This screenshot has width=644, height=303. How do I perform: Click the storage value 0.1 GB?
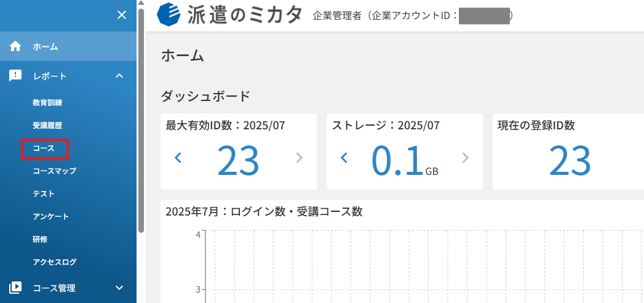pos(405,161)
